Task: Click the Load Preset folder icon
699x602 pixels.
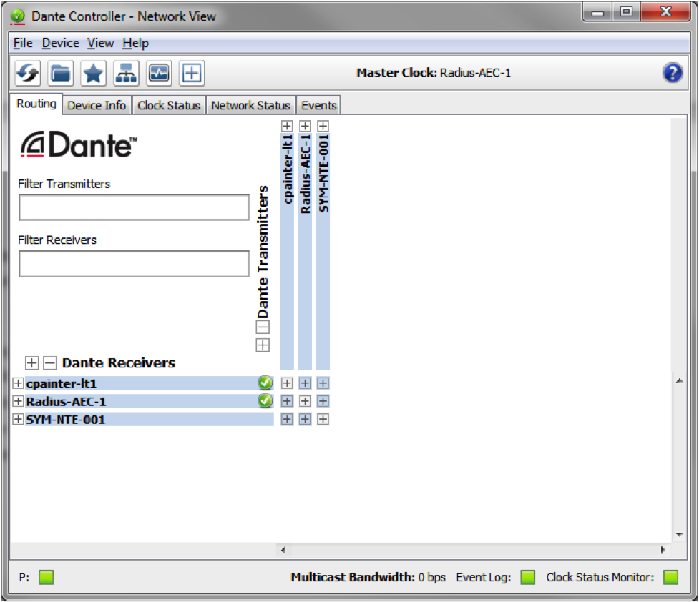Action: [60, 72]
